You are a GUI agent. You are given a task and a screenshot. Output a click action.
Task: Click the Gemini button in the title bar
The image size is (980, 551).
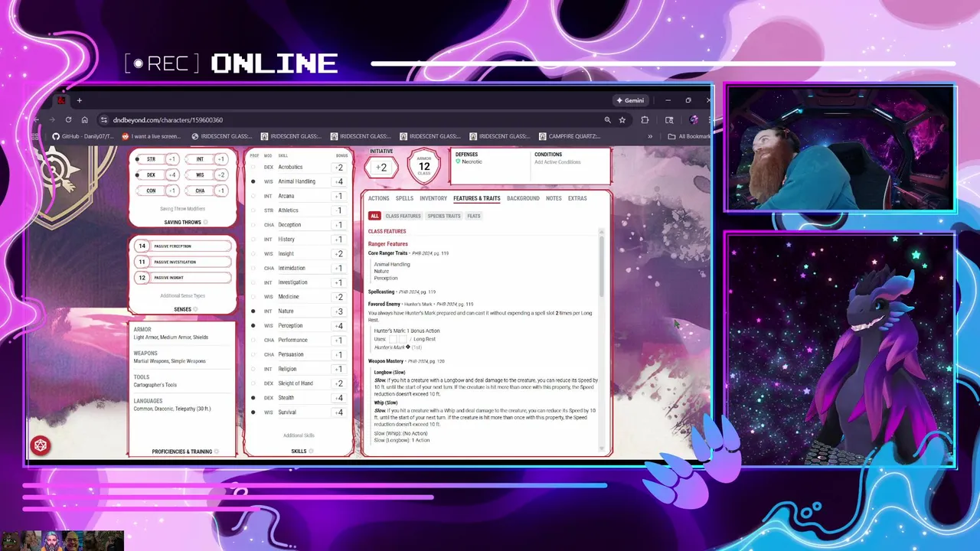[632, 100]
